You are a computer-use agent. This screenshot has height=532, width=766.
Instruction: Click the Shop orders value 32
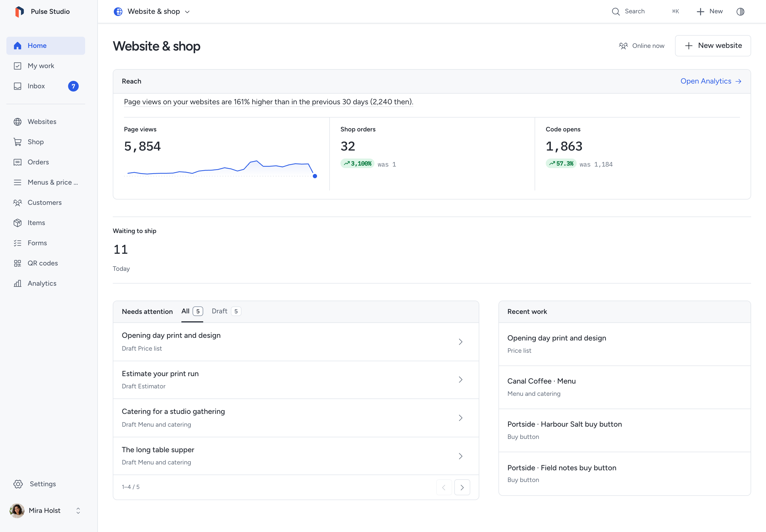pos(348,146)
